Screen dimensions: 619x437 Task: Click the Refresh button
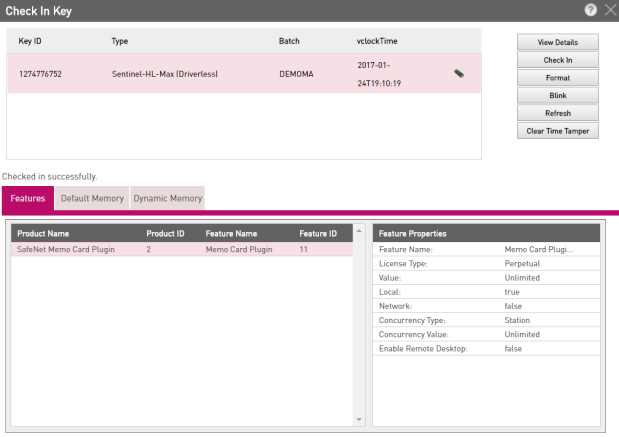[557, 113]
